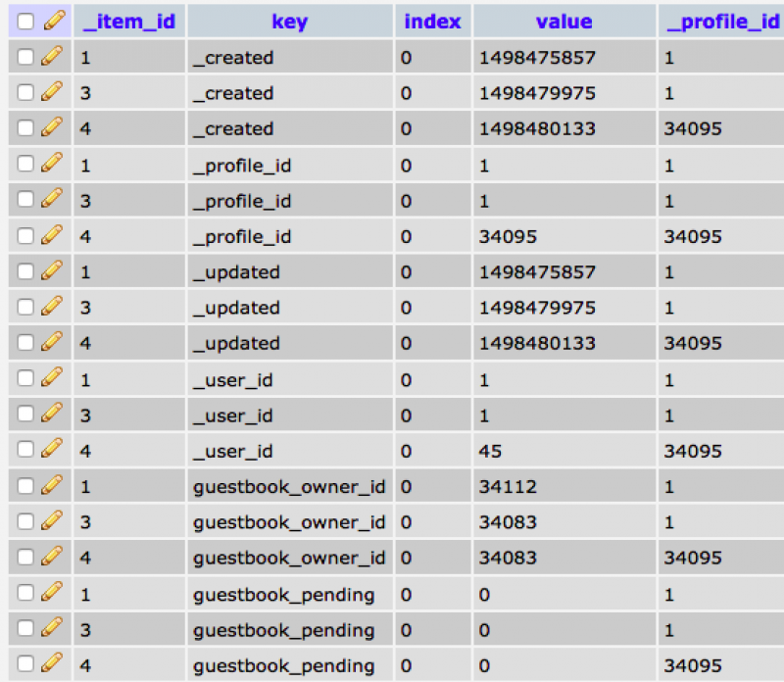Click pencil icon on _user_id item 1 row
Viewport: 784px width, 682px height.
click(52, 377)
